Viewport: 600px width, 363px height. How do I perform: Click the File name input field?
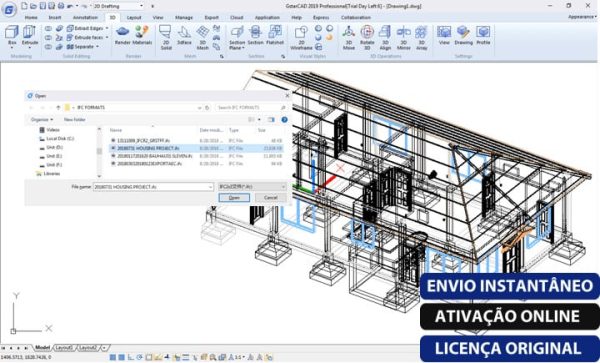click(153, 187)
